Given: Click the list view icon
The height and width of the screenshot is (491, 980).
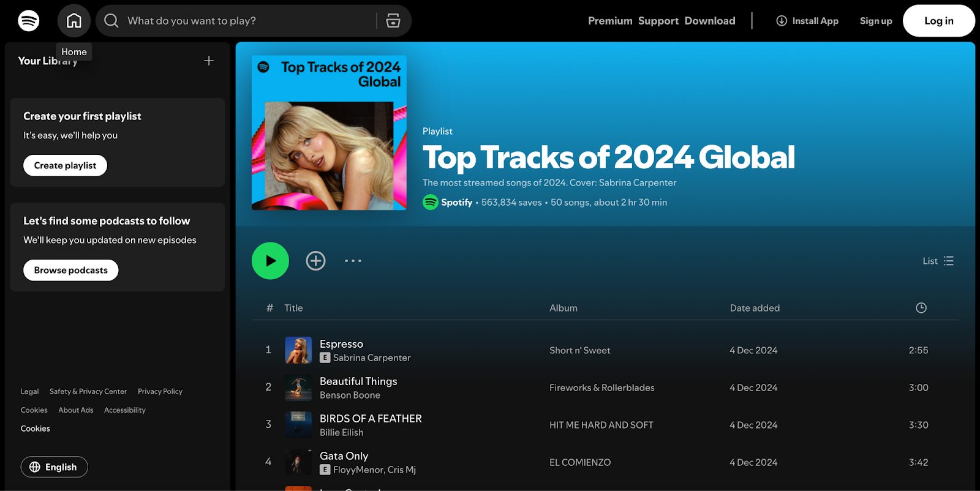Looking at the screenshot, I should [949, 261].
